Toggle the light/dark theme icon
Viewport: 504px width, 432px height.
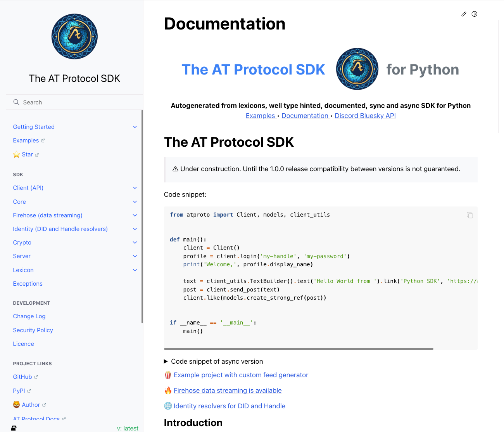[x=475, y=14]
